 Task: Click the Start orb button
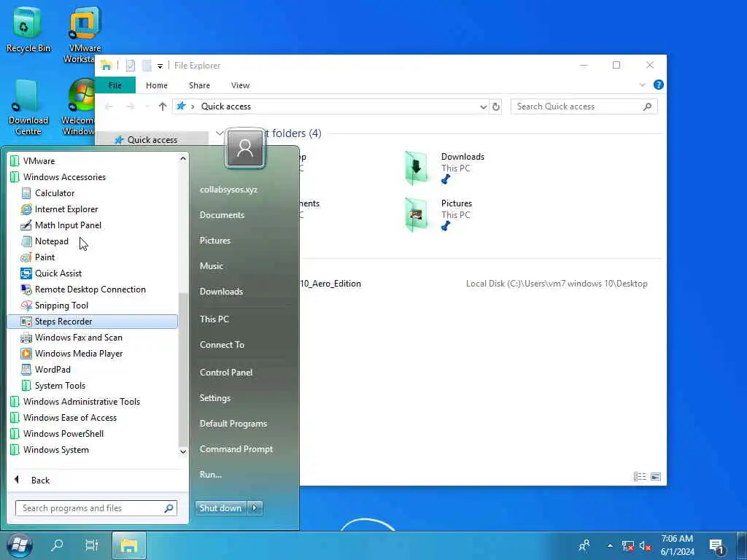(x=20, y=545)
